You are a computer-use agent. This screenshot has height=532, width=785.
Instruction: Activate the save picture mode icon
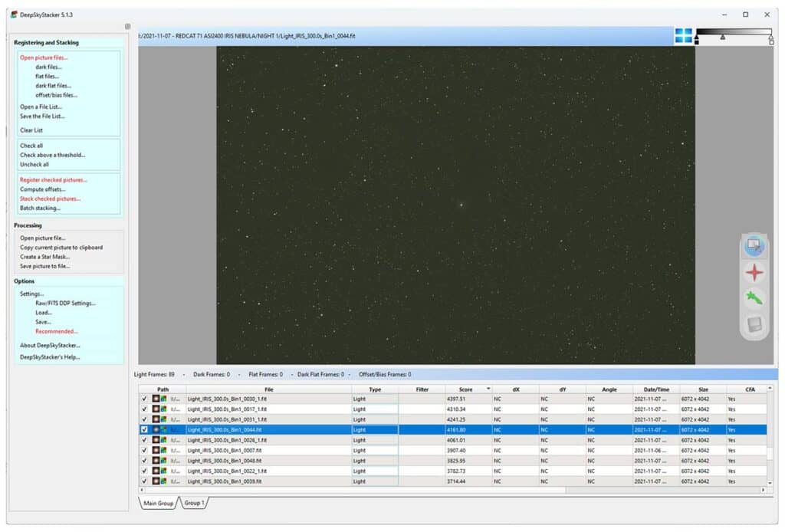pos(755,325)
